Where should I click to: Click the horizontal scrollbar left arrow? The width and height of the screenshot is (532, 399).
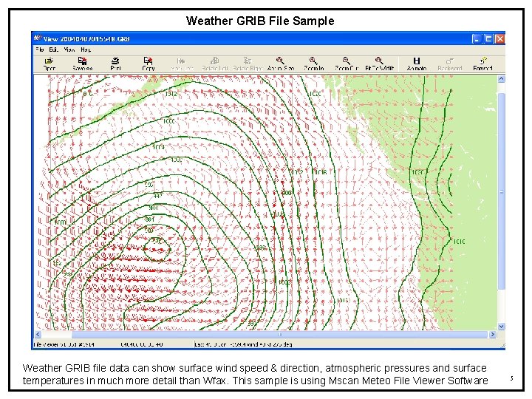pyautogui.click(x=38, y=335)
